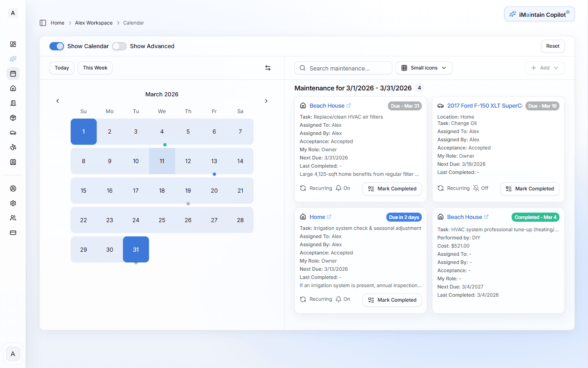
Task: Select the home properties sidebar icon
Action: click(x=13, y=88)
